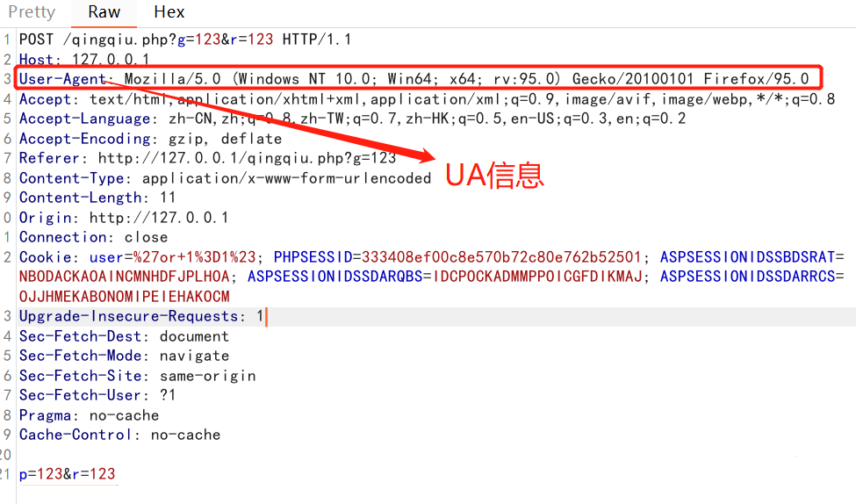The height and width of the screenshot is (504, 856).
Task: Click the Sec-Fetch-Mode: navigate line
Action: 124,356
